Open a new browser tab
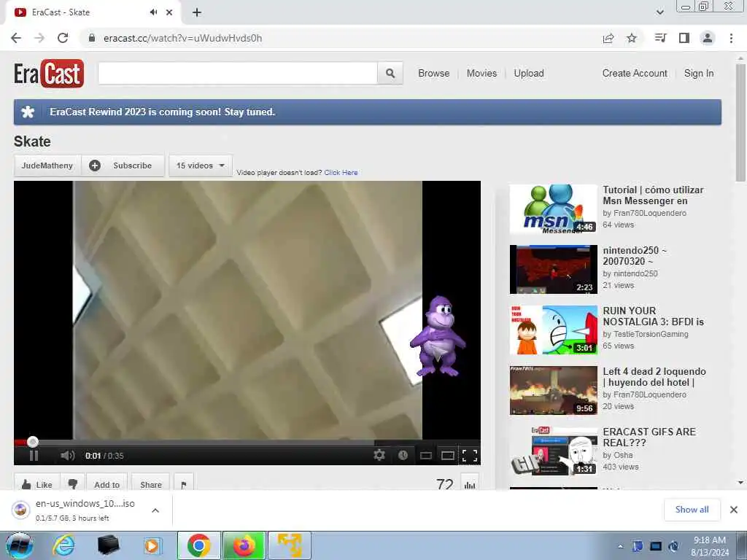Viewport: 747px width, 560px height. 197,12
